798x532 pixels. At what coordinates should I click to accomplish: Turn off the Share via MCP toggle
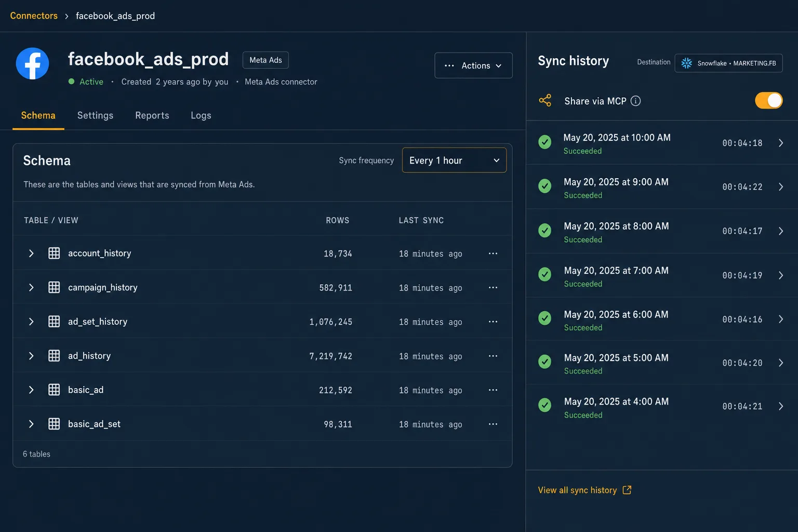click(768, 100)
